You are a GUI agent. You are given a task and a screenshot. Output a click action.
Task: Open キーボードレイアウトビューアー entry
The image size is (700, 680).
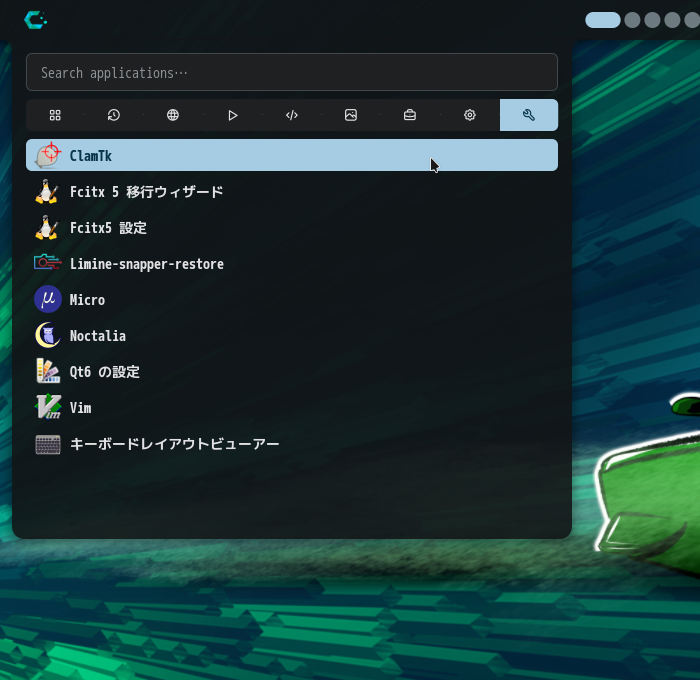tap(292, 443)
